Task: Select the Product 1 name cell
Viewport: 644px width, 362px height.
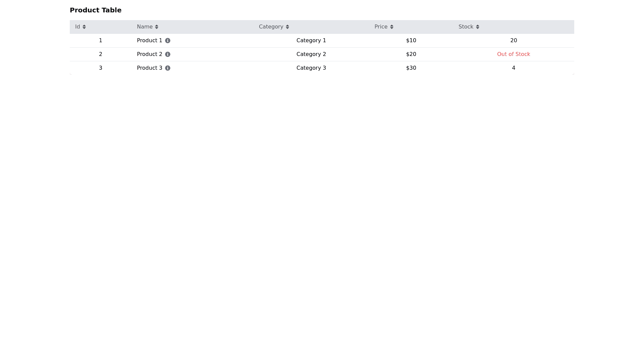Action: [x=149, y=41]
